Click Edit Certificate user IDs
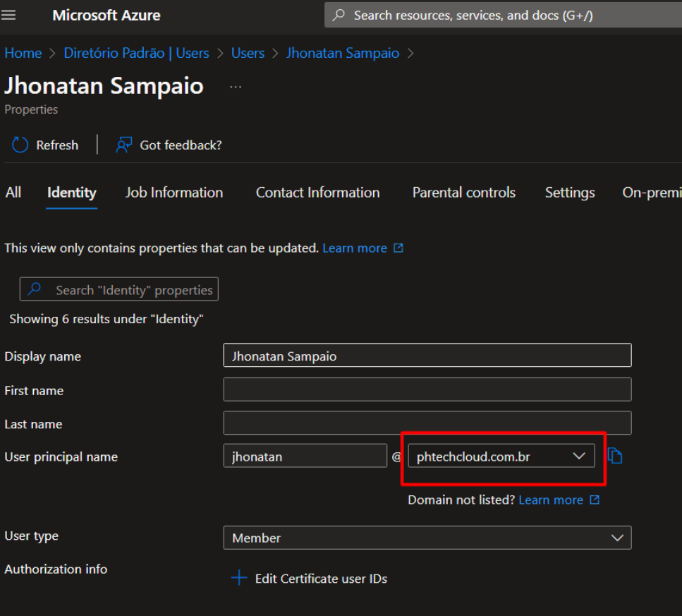Screen dimensions: 682x616 (321, 579)
